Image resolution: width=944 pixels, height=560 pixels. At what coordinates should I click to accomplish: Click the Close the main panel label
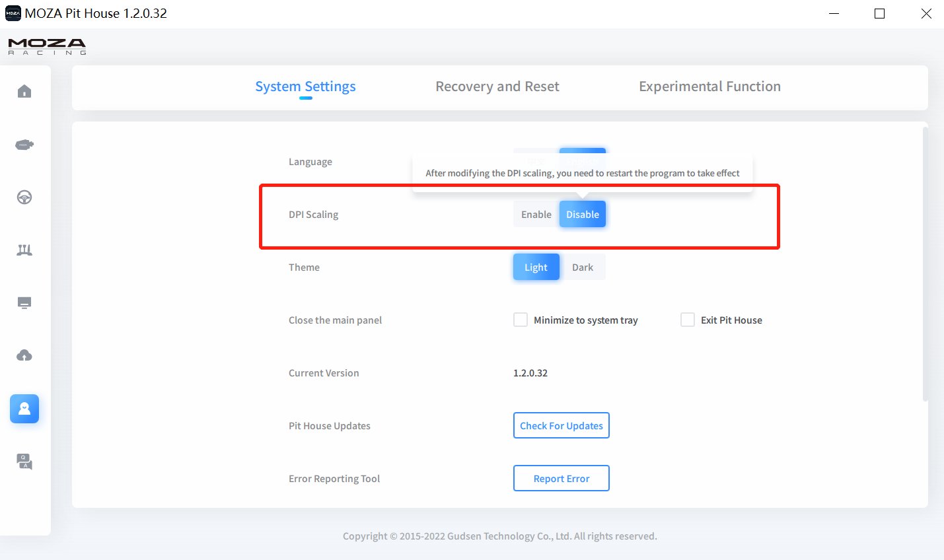tap(335, 320)
